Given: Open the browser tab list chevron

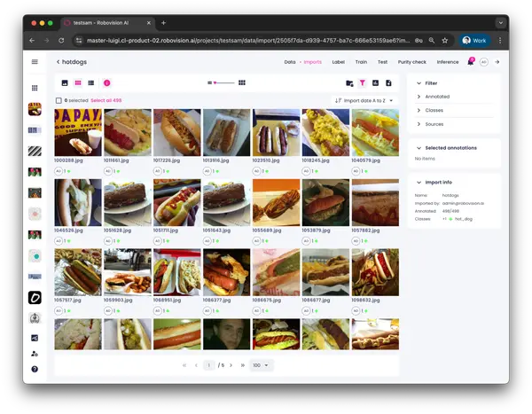Looking at the screenshot, I should (x=500, y=23).
